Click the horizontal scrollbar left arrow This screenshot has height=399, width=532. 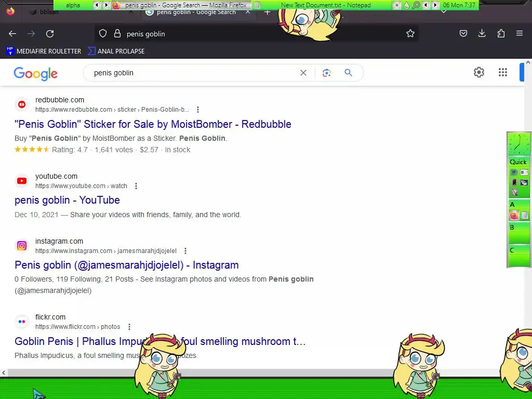coord(4,373)
